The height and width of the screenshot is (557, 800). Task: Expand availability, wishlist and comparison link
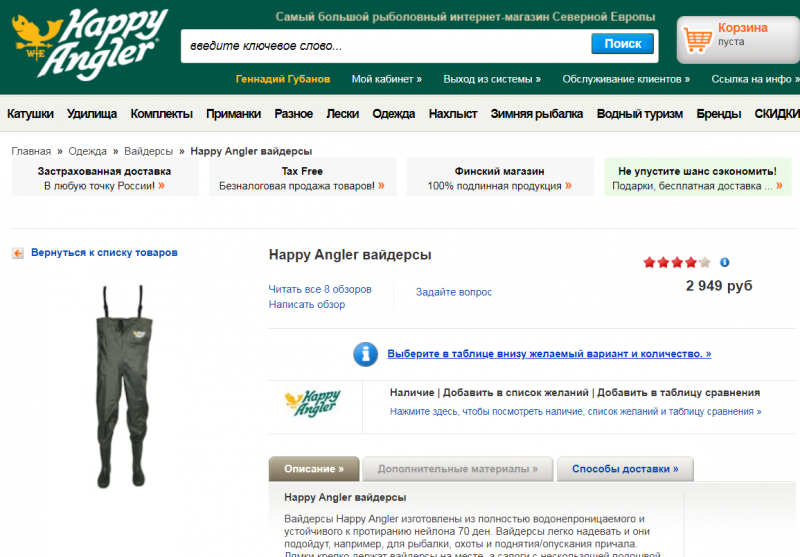(576, 412)
